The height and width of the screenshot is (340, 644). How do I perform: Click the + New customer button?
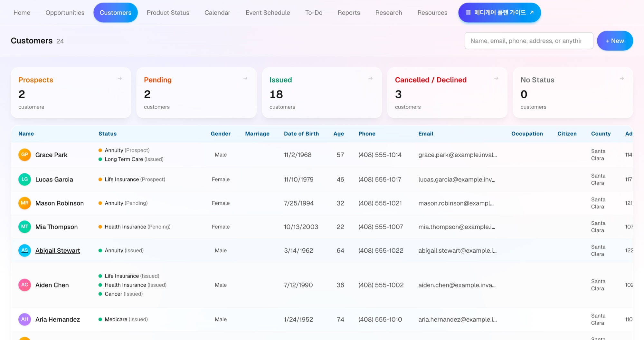pyautogui.click(x=615, y=41)
